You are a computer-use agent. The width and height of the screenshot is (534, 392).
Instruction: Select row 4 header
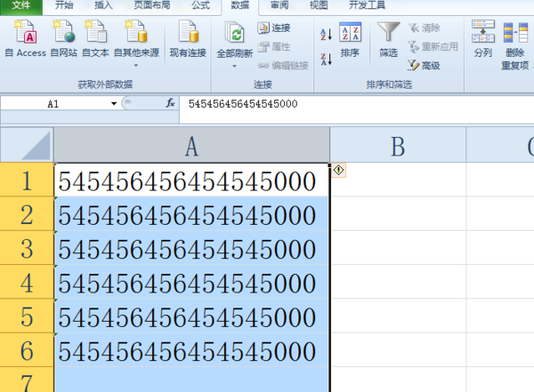27,282
